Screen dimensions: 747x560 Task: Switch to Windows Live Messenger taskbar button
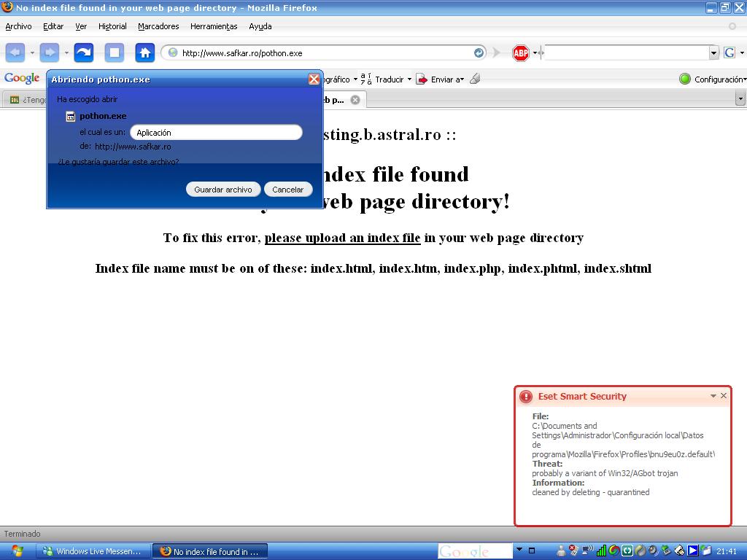coord(93,551)
